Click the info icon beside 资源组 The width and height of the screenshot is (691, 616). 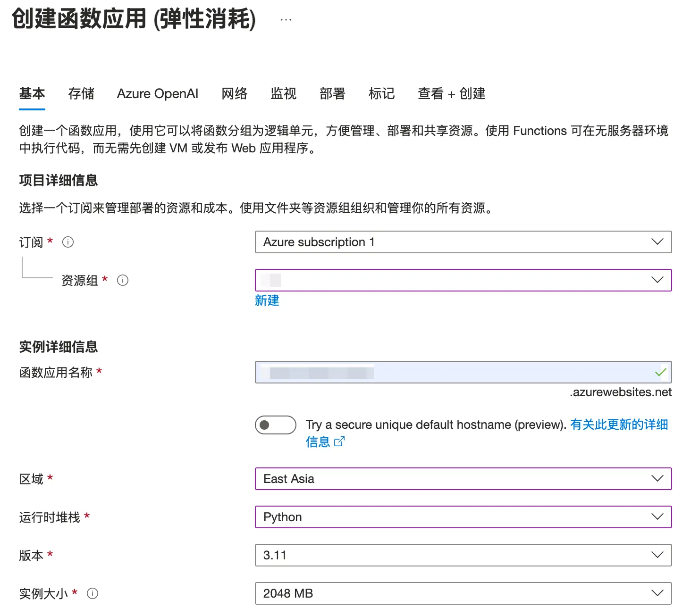(x=123, y=281)
